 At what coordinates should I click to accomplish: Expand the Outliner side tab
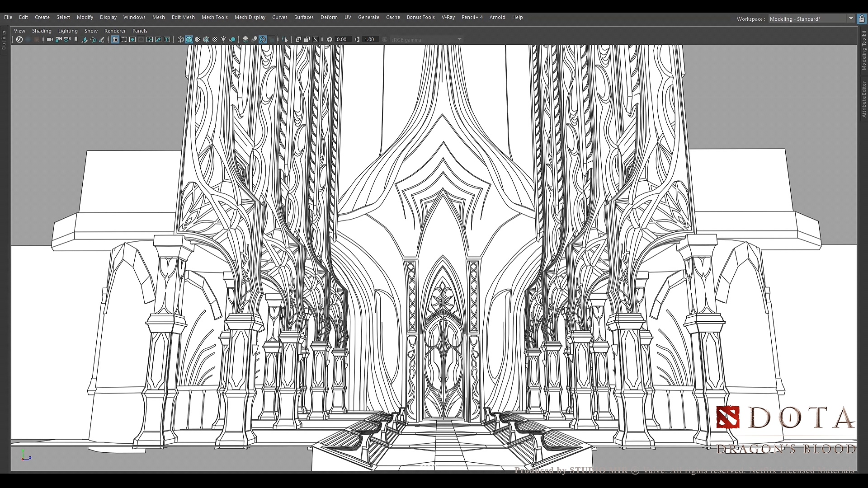click(x=4, y=40)
